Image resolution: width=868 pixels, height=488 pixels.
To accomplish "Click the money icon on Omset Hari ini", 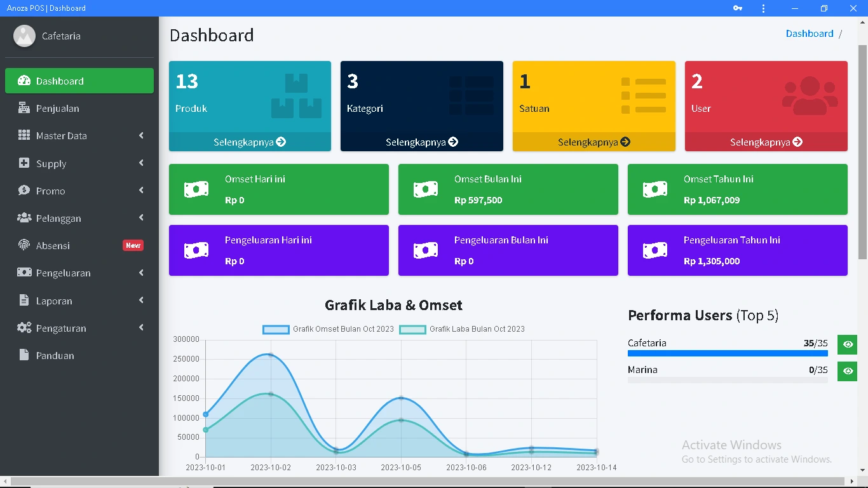I will point(196,189).
